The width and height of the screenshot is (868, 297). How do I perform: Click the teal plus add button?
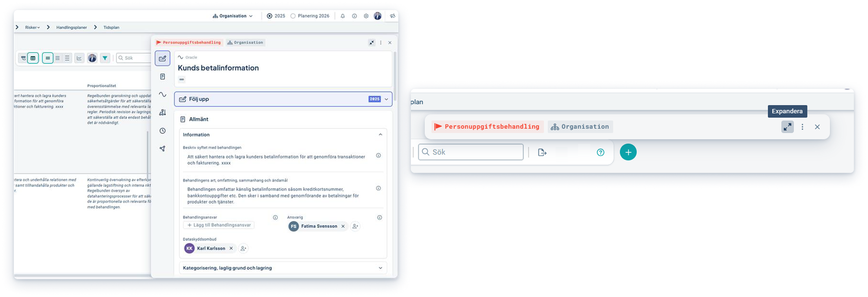click(628, 152)
